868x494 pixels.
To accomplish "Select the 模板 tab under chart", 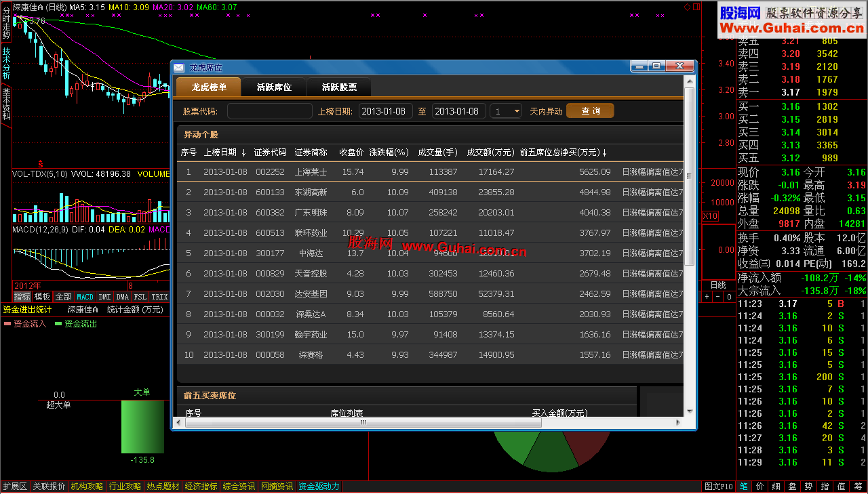I will (x=42, y=297).
